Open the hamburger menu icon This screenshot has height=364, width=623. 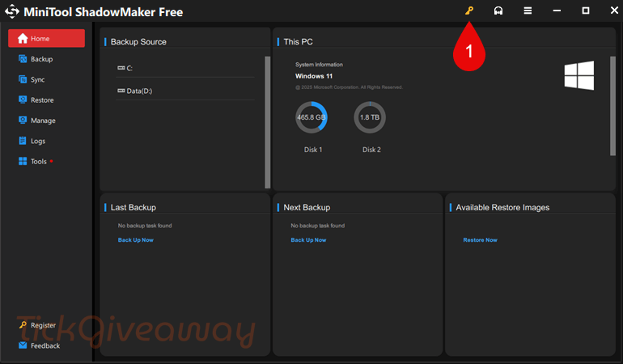tap(528, 11)
